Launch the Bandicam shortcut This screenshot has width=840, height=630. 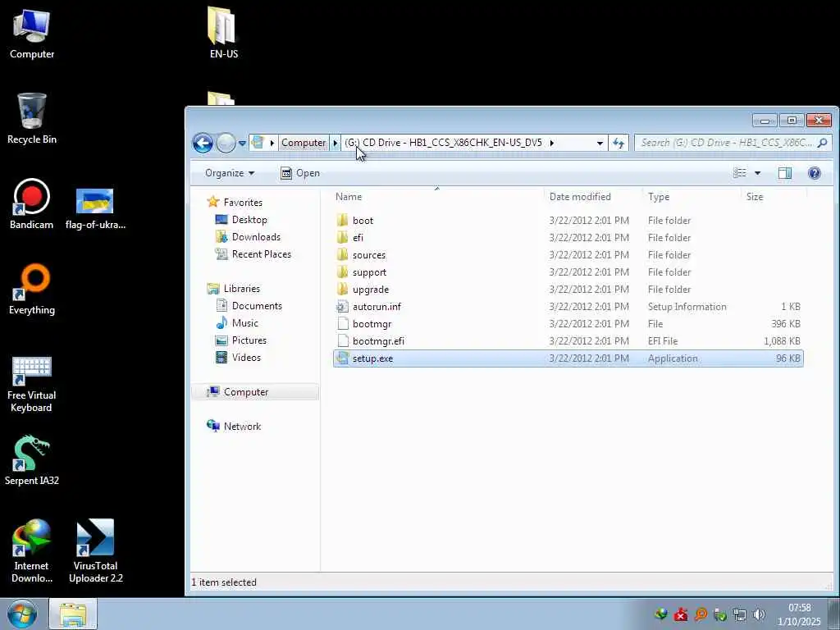(x=32, y=204)
